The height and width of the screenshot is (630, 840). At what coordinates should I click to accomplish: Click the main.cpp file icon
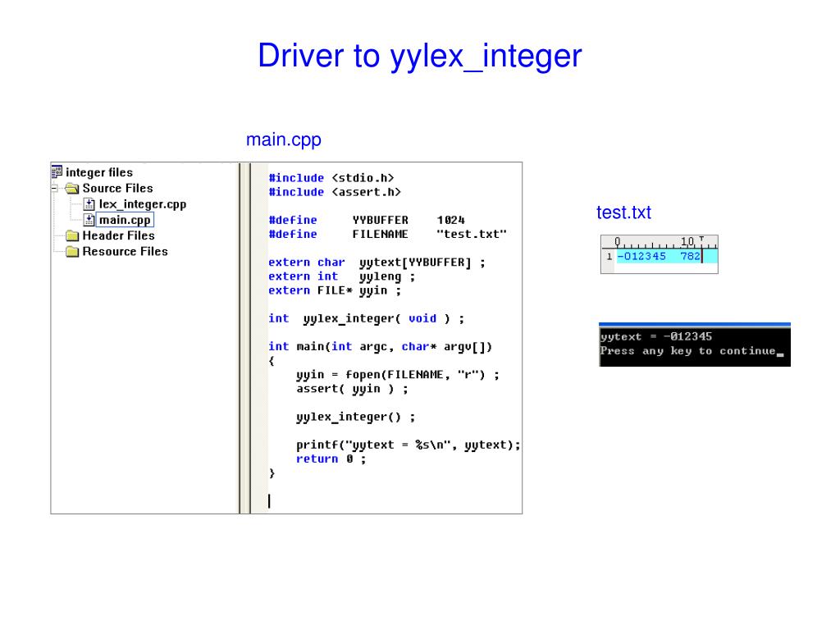coord(89,220)
